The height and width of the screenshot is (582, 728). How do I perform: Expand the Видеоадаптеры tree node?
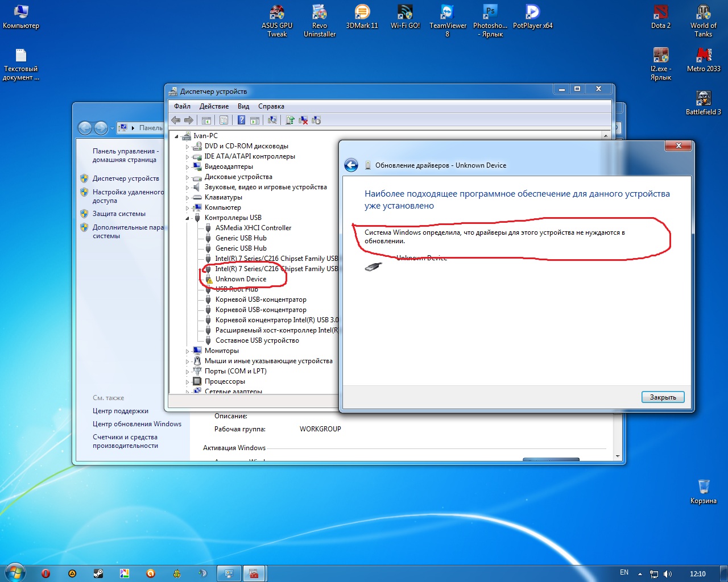click(187, 167)
